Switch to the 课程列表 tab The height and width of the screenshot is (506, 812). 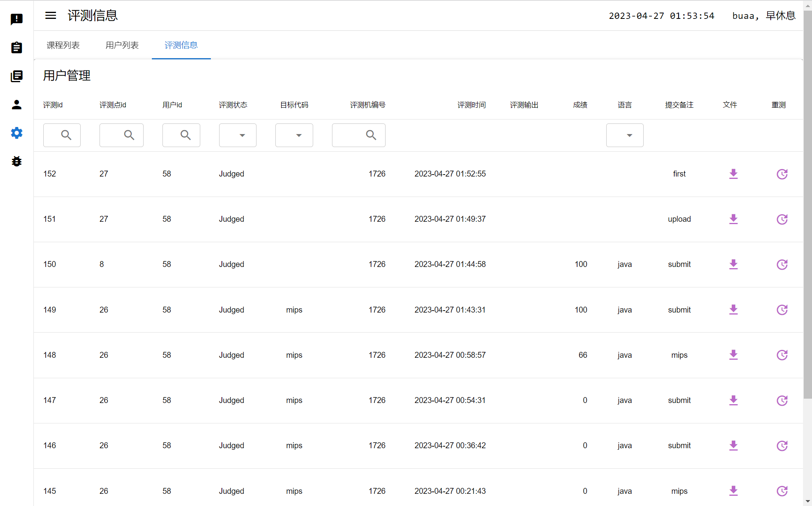click(63, 45)
